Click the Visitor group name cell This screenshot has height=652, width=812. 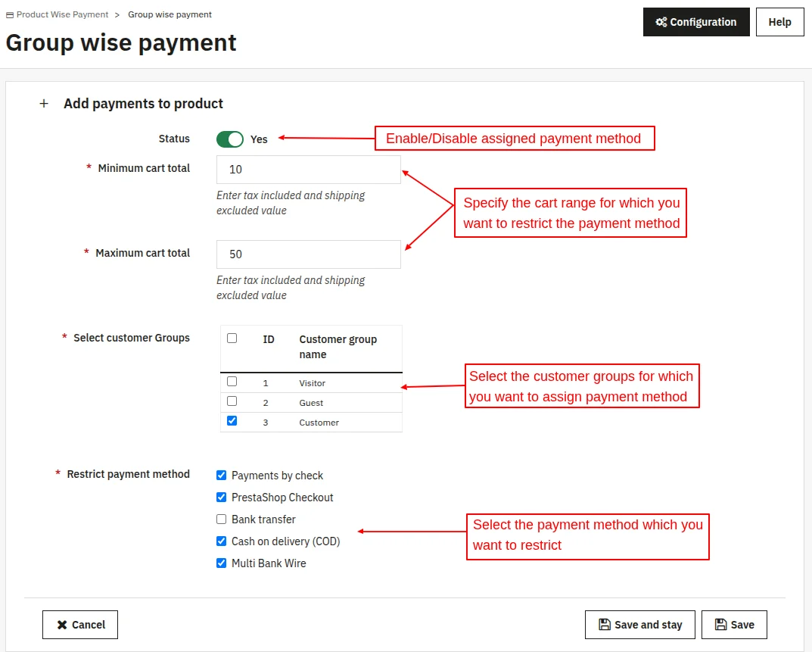pyautogui.click(x=313, y=383)
